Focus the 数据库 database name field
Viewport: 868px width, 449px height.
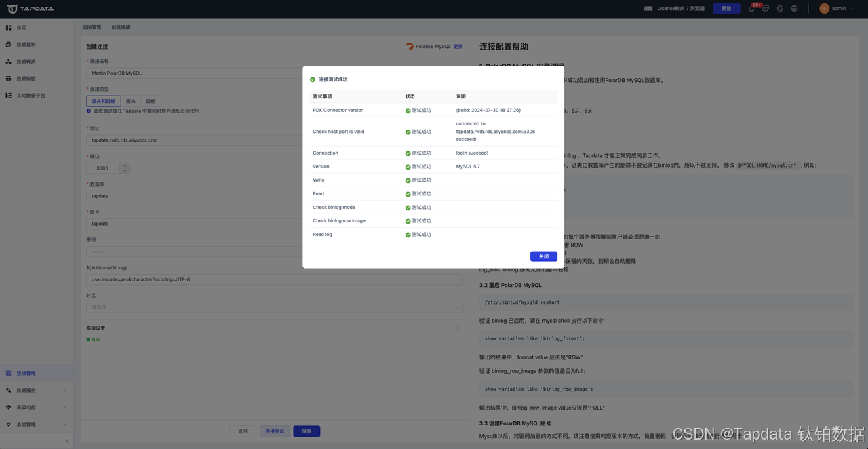point(275,196)
